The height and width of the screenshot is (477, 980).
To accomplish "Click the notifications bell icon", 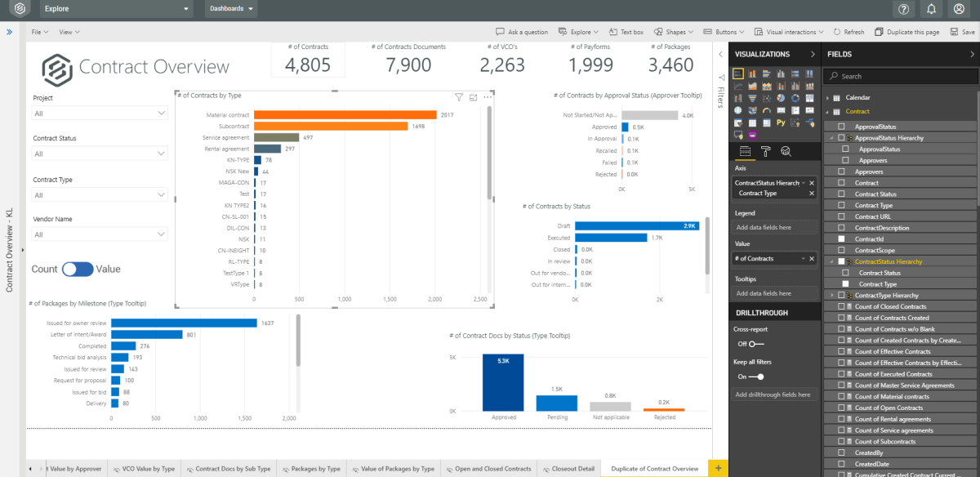I will [x=931, y=10].
